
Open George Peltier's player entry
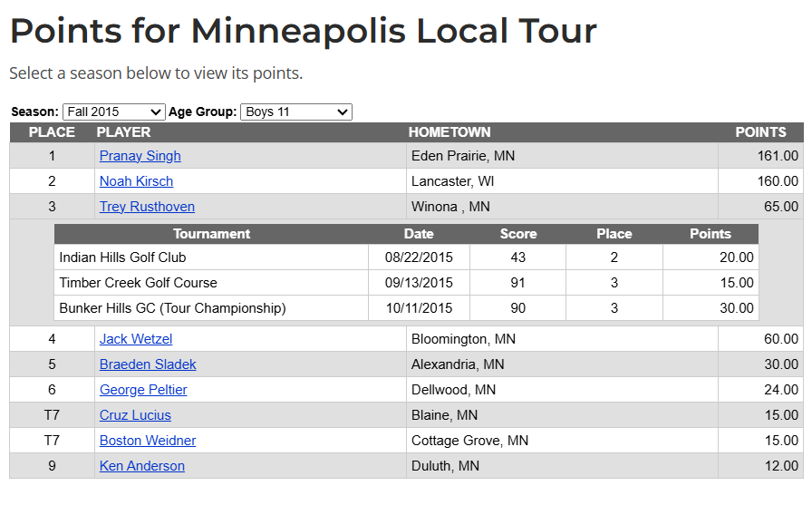[143, 390]
